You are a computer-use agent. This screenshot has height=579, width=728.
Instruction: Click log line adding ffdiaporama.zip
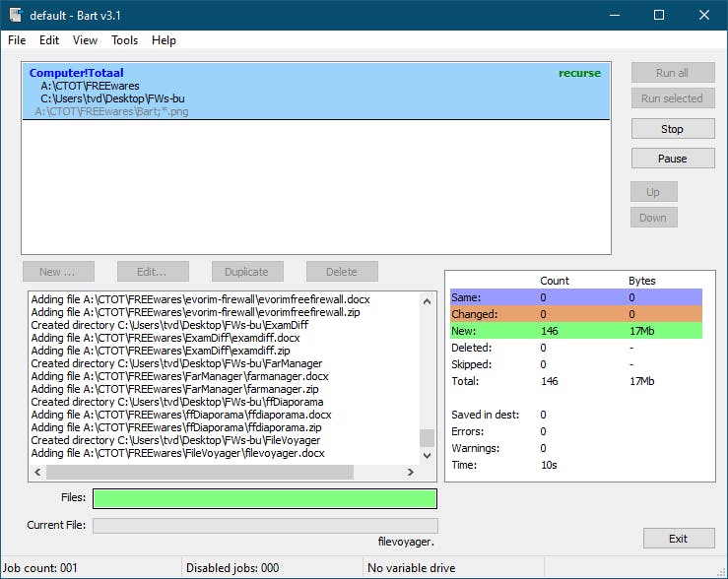(176, 427)
